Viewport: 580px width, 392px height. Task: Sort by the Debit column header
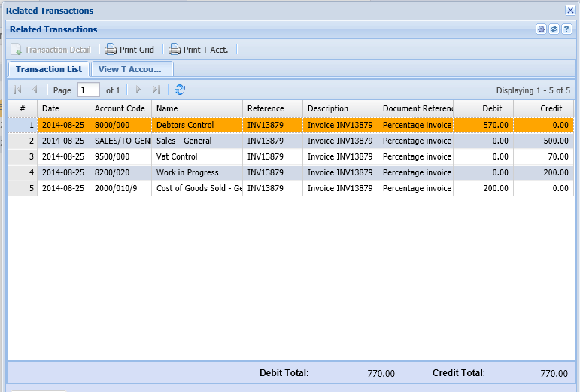pos(483,108)
